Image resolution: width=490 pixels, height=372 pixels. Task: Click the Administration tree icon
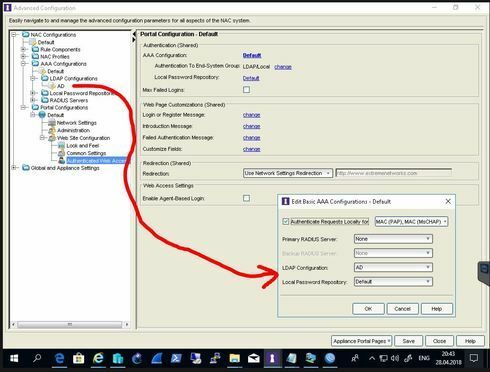click(52, 130)
